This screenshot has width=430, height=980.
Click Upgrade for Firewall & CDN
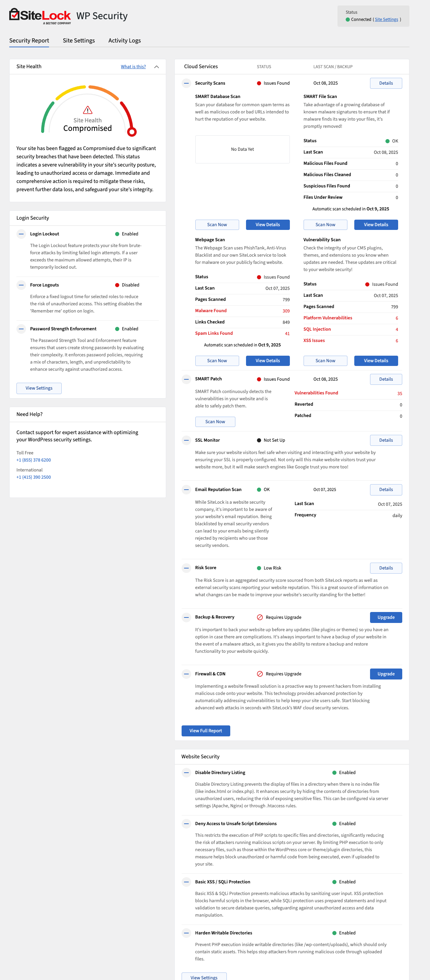386,674
